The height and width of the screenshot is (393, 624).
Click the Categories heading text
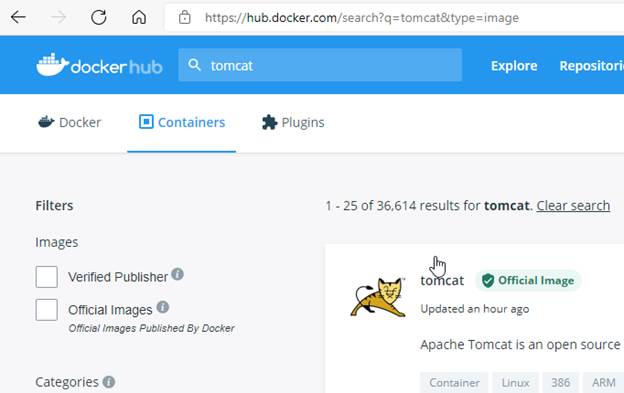coord(67,382)
